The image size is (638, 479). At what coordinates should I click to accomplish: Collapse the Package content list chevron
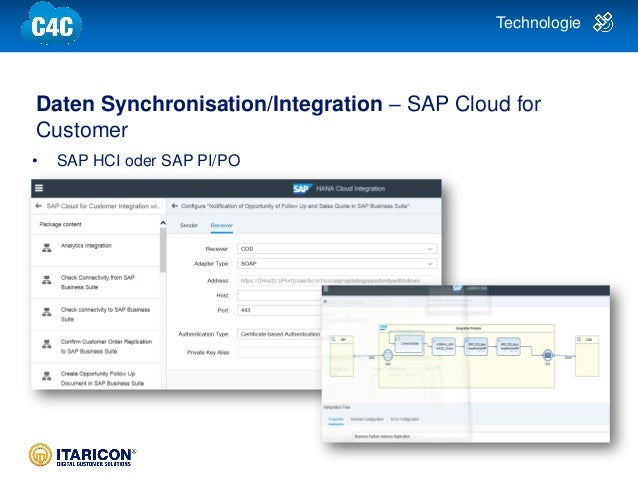[x=163, y=223]
